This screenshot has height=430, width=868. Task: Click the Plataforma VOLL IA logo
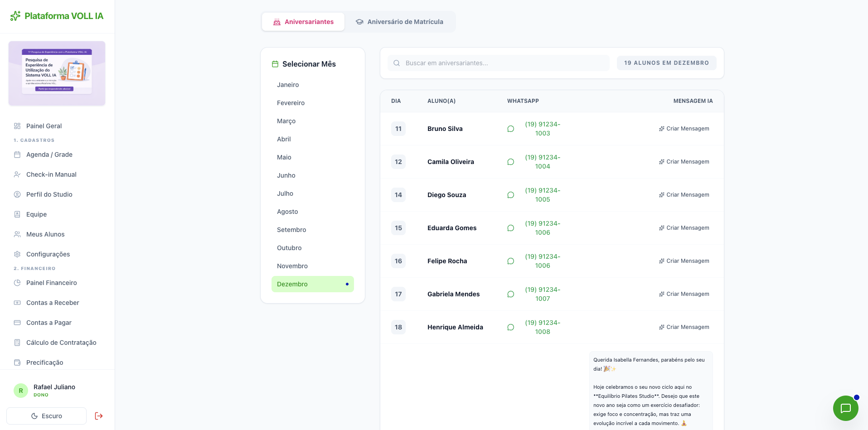[57, 16]
